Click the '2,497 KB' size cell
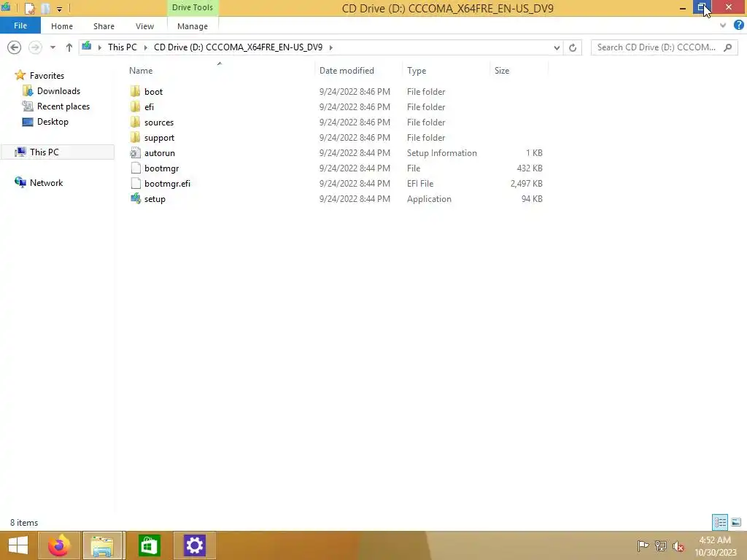 tap(527, 183)
